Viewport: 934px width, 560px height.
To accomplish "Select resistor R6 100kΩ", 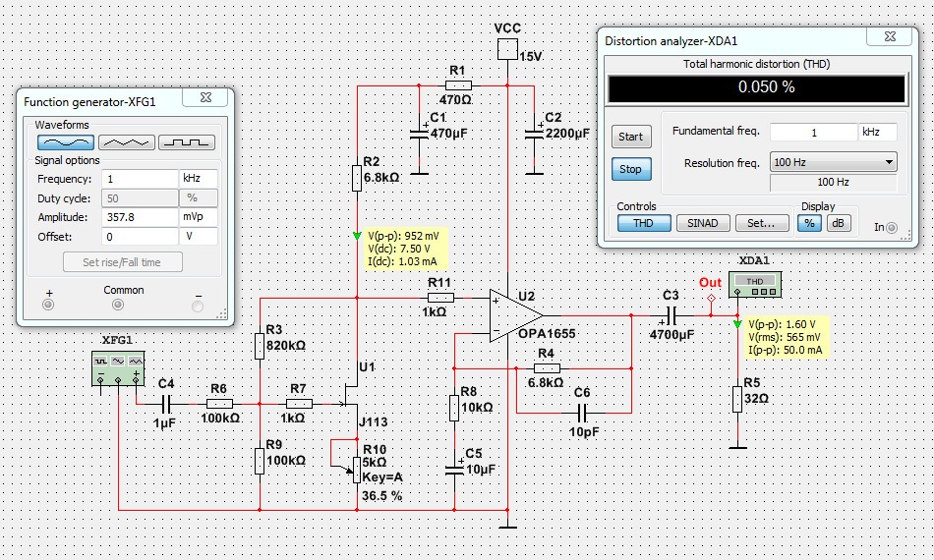I will click(x=219, y=404).
